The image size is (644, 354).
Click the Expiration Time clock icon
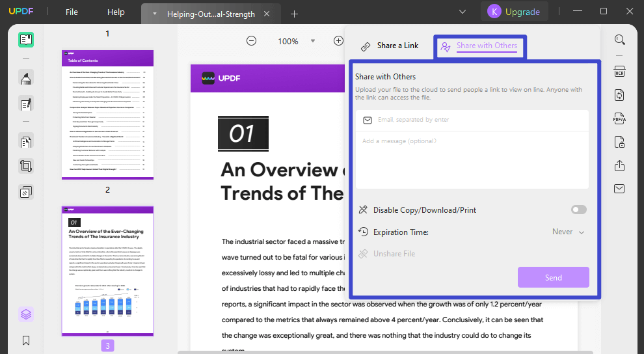[x=363, y=232]
